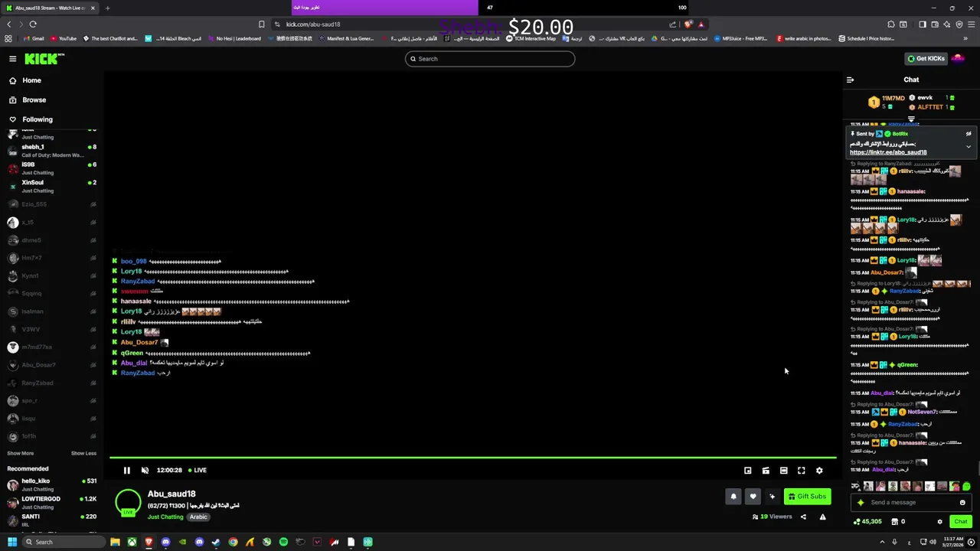Click Just Chatting category link

click(x=165, y=517)
